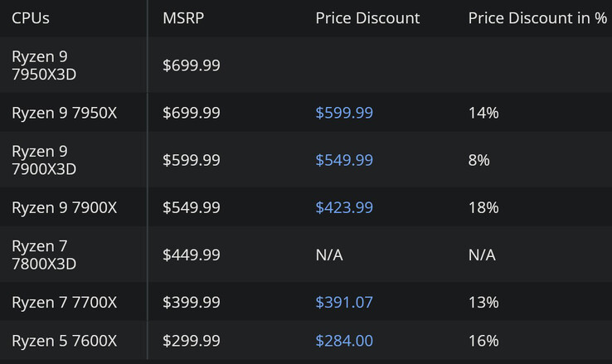
Task: Select the MSRP column header
Action: pos(183,18)
